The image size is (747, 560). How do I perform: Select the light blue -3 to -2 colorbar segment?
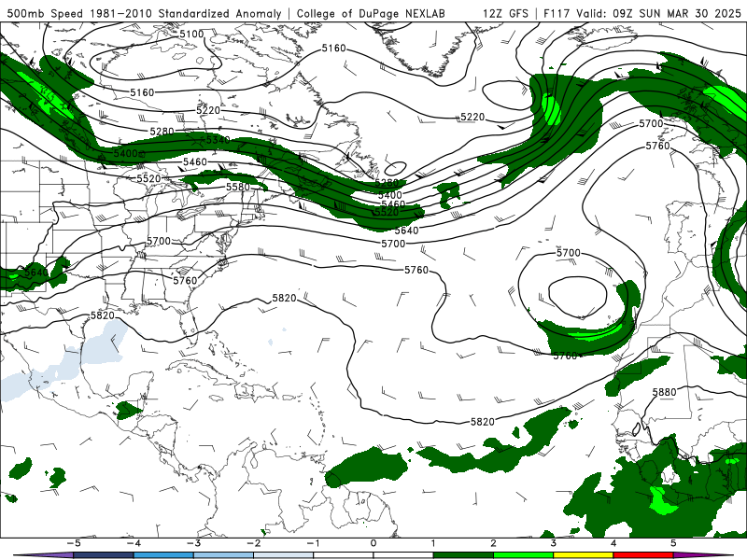223,555
